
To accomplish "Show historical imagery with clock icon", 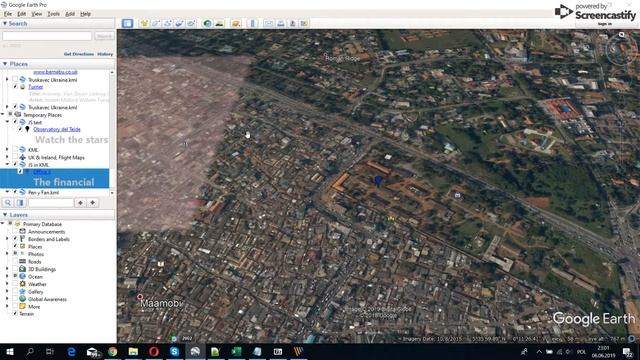I will pos(207,23).
